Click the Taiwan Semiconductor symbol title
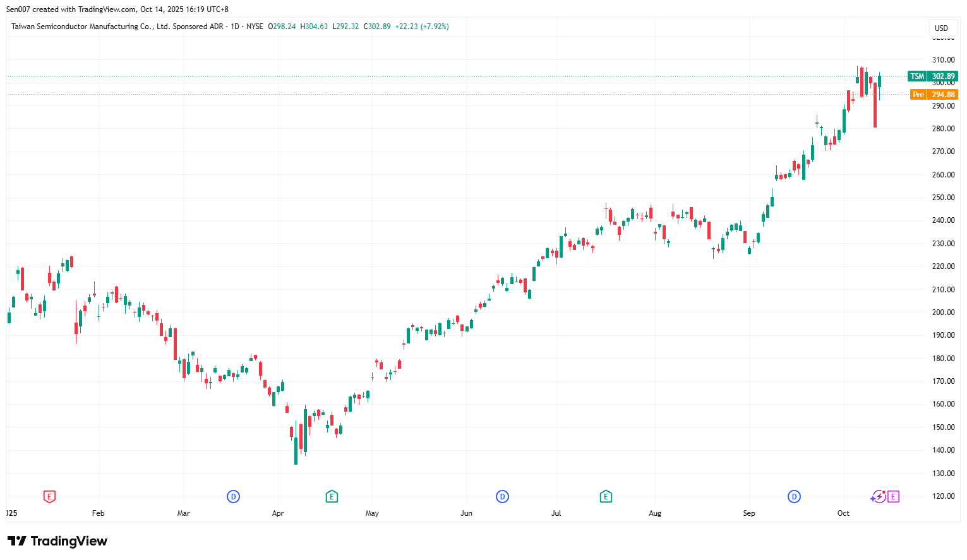 (x=117, y=27)
